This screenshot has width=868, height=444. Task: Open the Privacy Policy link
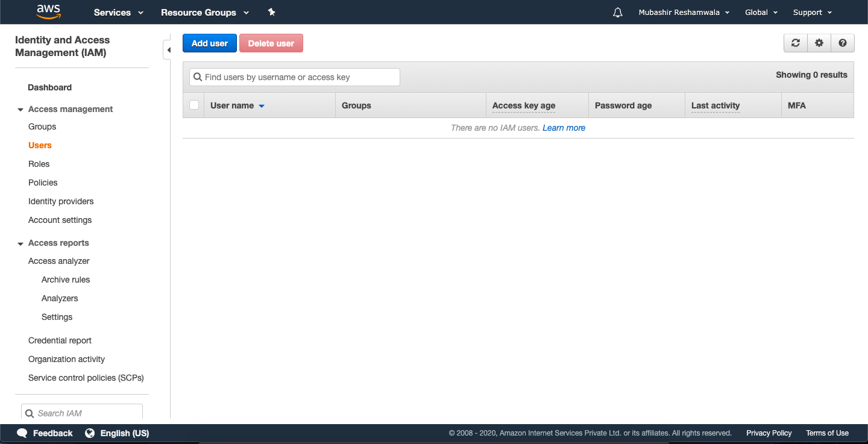coord(769,433)
